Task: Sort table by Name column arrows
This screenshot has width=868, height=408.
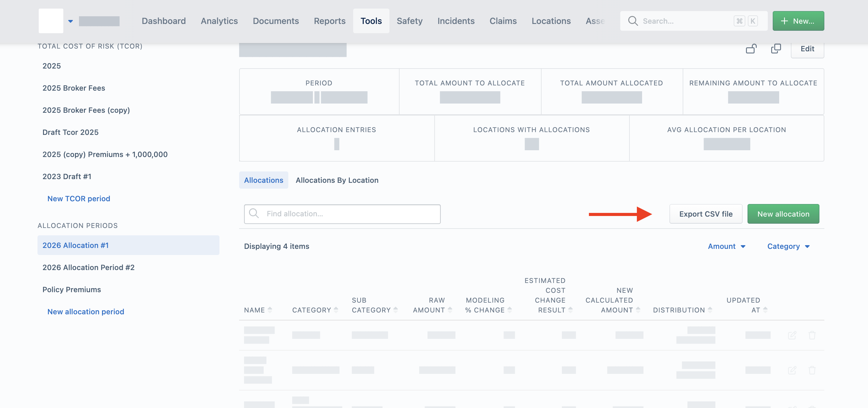Action: 270,310
